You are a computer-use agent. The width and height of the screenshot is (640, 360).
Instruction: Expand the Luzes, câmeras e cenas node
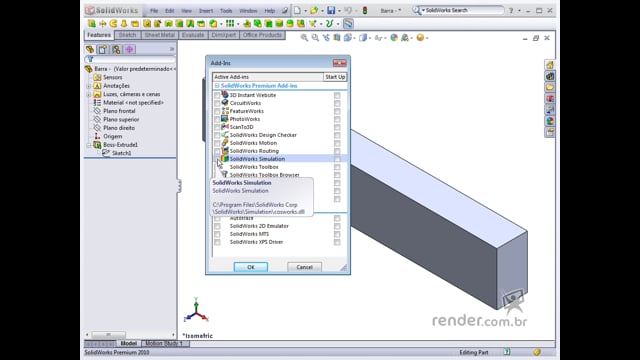click(x=89, y=95)
